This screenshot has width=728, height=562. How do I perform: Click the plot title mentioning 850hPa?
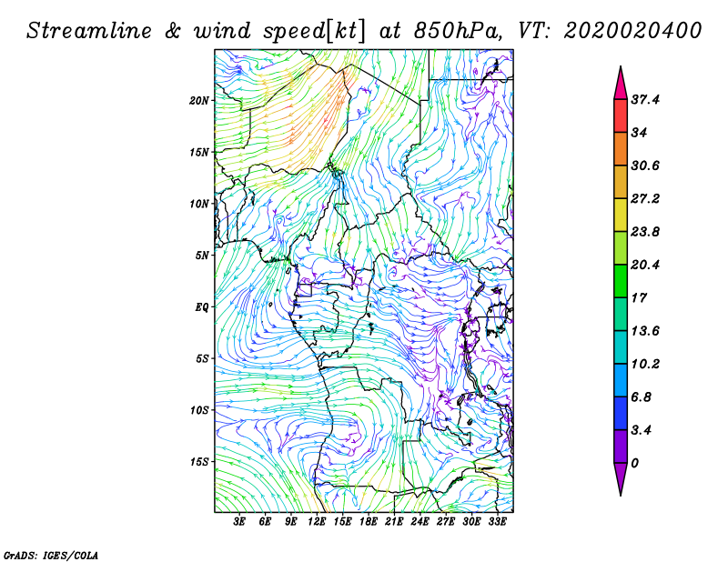point(364,30)
